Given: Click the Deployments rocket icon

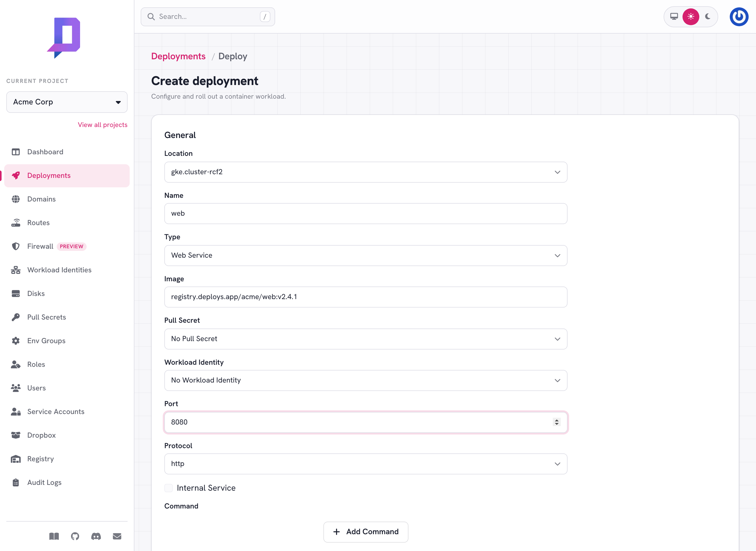Looking at the screenshot, I should point(16,176).
